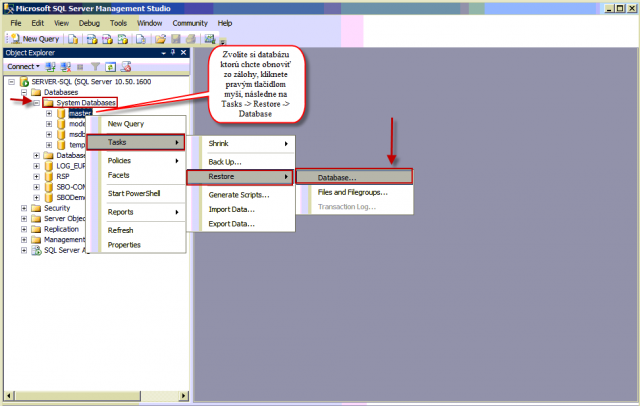Open the Connect dropdown in Object Explorer
This screenshot has height=406, width=640.
click(x=23, y=66)
